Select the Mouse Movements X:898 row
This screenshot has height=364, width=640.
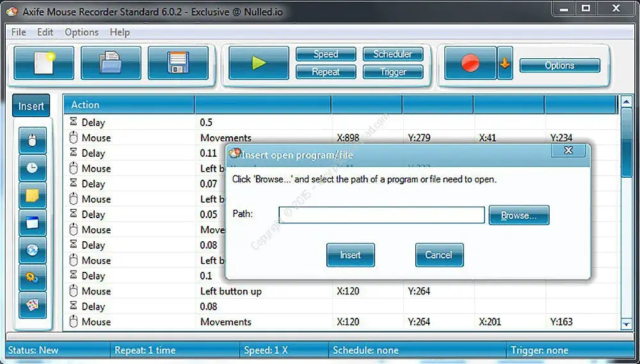click(x=341, y=138)
